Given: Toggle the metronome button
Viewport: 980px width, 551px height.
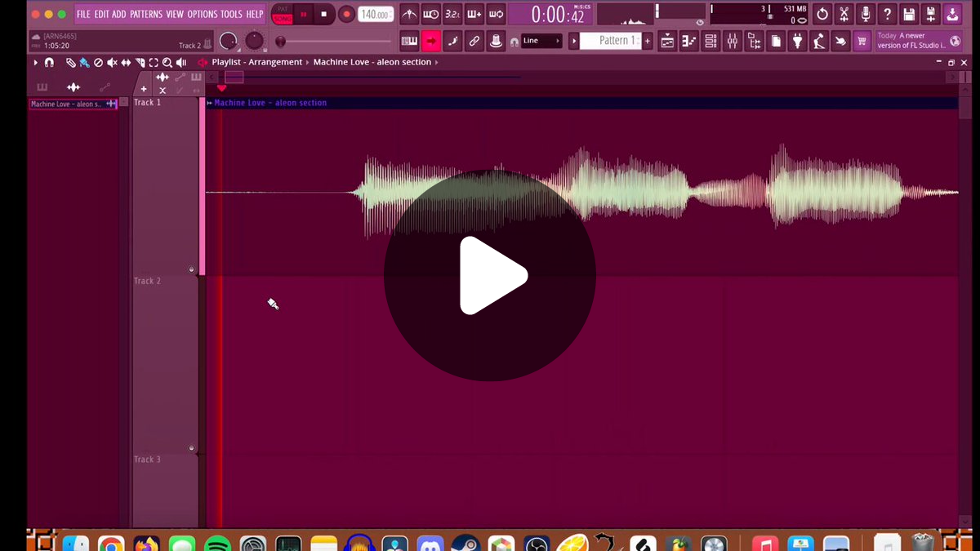Looking at the screenshot, I should pos(410,14).
